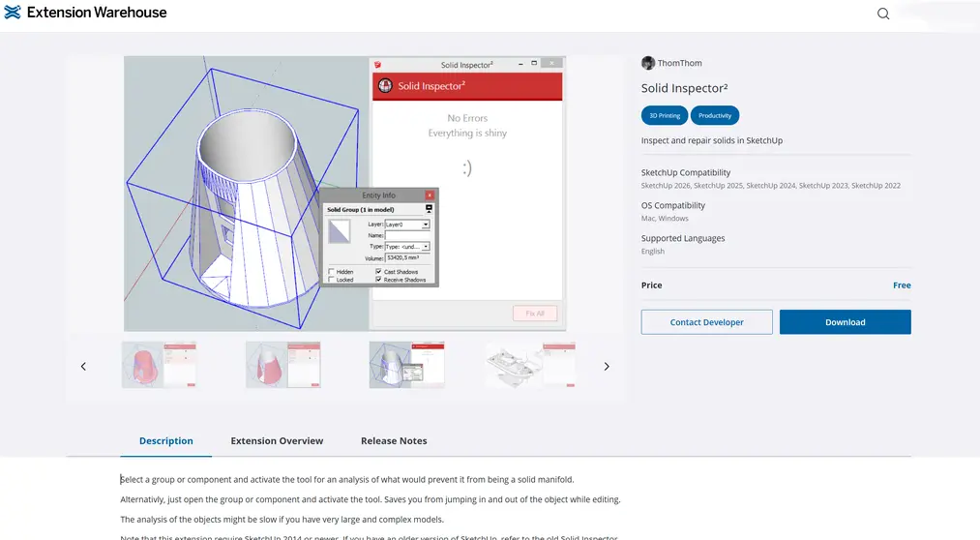Open ThomThom author profile link
The height and width of the screenshot is (540, 980).
click(x=679, y=63)
